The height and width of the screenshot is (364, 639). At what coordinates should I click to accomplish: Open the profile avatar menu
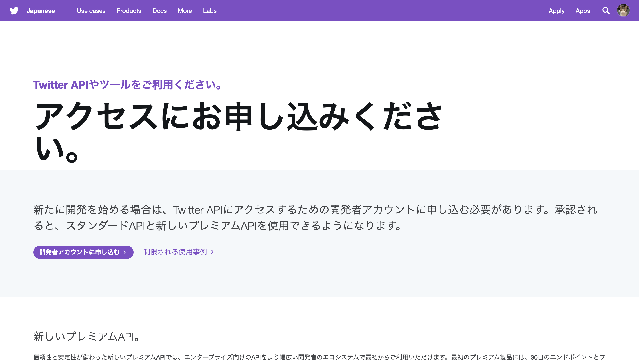623,10
